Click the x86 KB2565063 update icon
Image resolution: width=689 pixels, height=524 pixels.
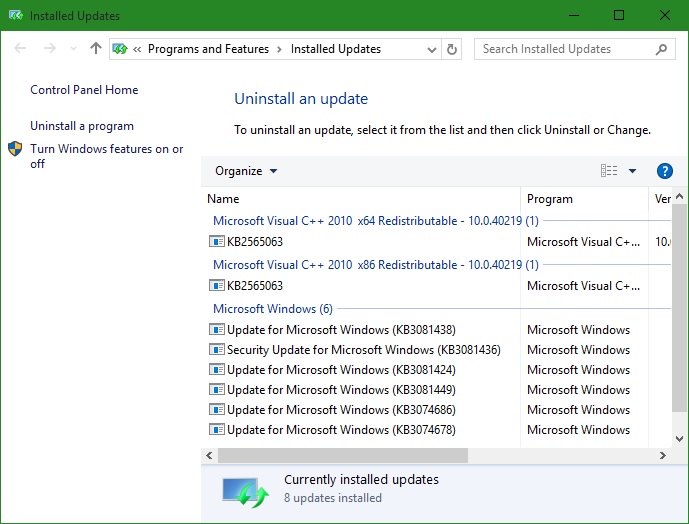(217, 285)
